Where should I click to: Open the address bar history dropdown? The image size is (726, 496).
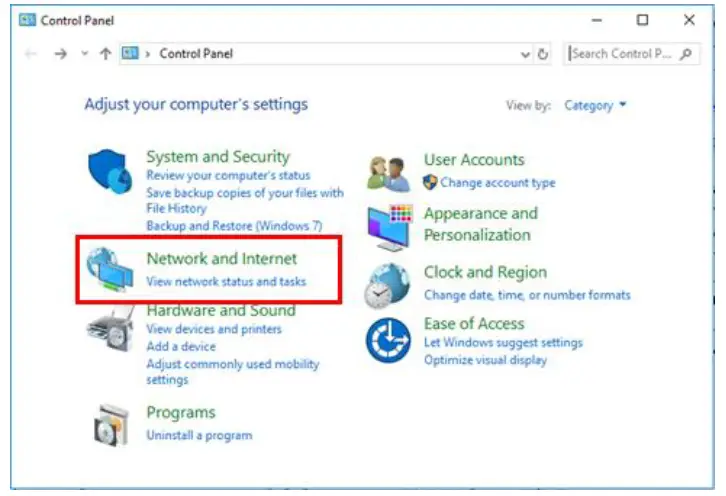click(526, 54)
